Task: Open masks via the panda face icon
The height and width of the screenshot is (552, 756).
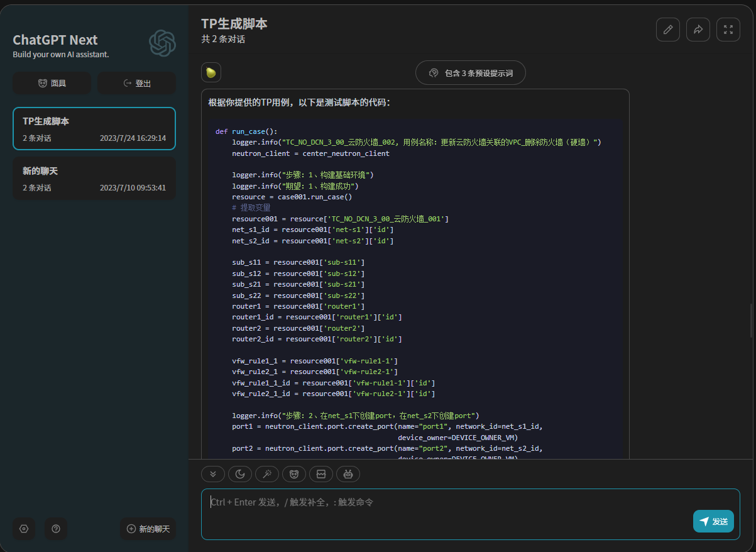Action: coord(294,474)
